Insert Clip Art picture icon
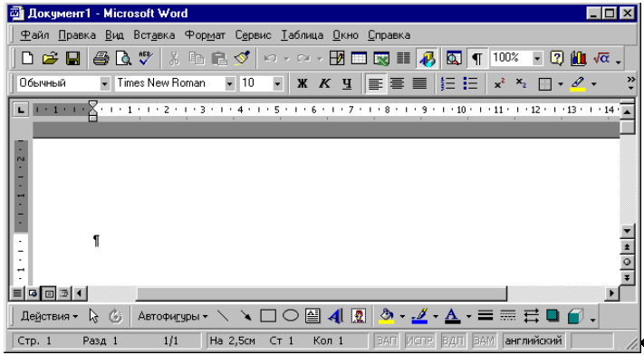 [358, 316]
